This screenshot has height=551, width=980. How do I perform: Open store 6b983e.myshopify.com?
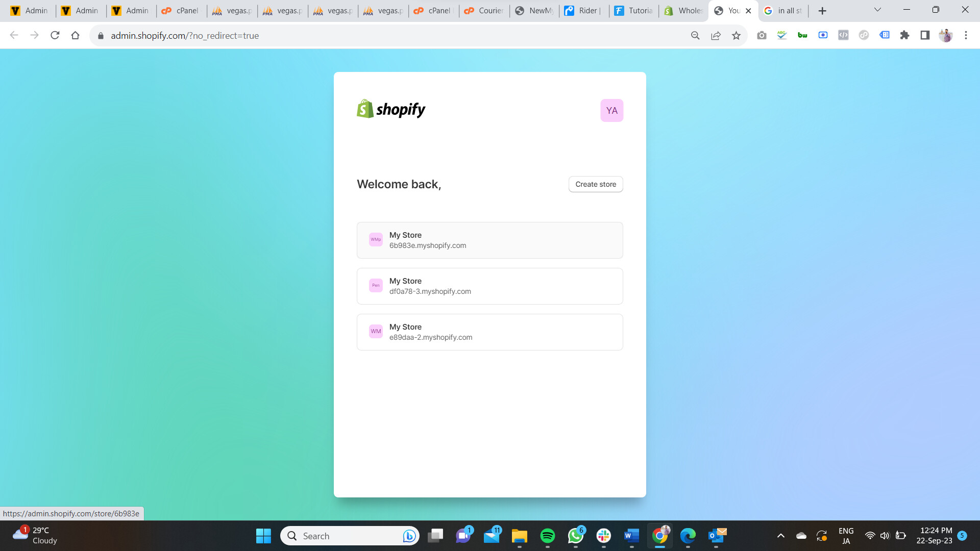489,240
